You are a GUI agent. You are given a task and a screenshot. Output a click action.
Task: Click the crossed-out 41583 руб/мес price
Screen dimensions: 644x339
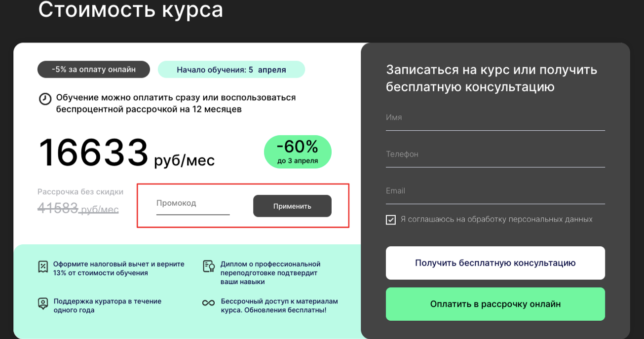click(x=78, y=209)
